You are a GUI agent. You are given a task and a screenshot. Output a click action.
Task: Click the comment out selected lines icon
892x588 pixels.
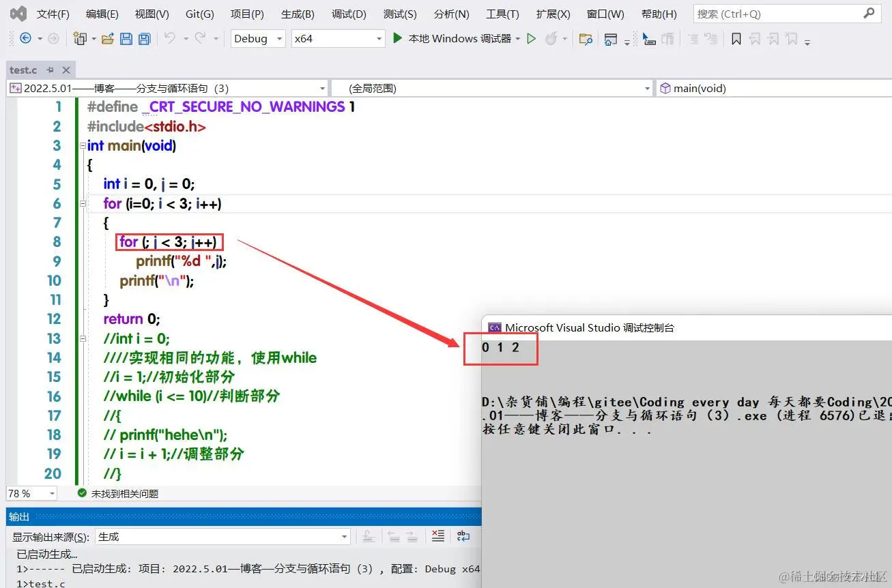tap(693, 39)
